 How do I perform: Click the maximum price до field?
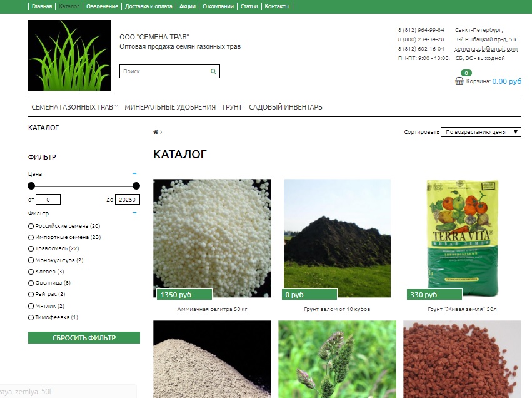click(128, 200)
